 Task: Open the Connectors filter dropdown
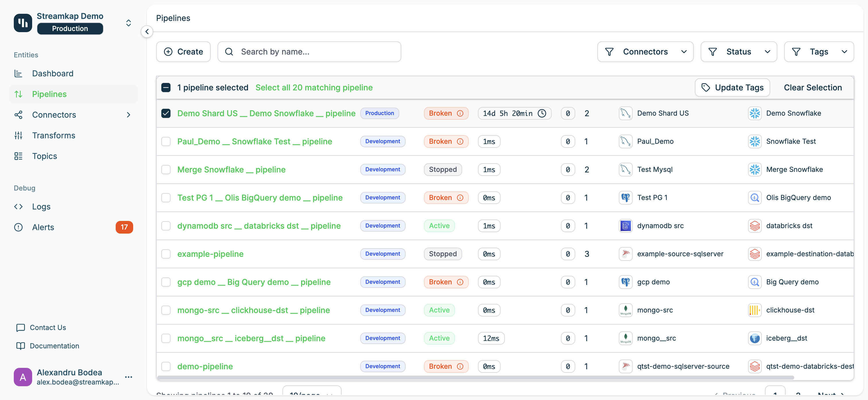click(645, 52)
